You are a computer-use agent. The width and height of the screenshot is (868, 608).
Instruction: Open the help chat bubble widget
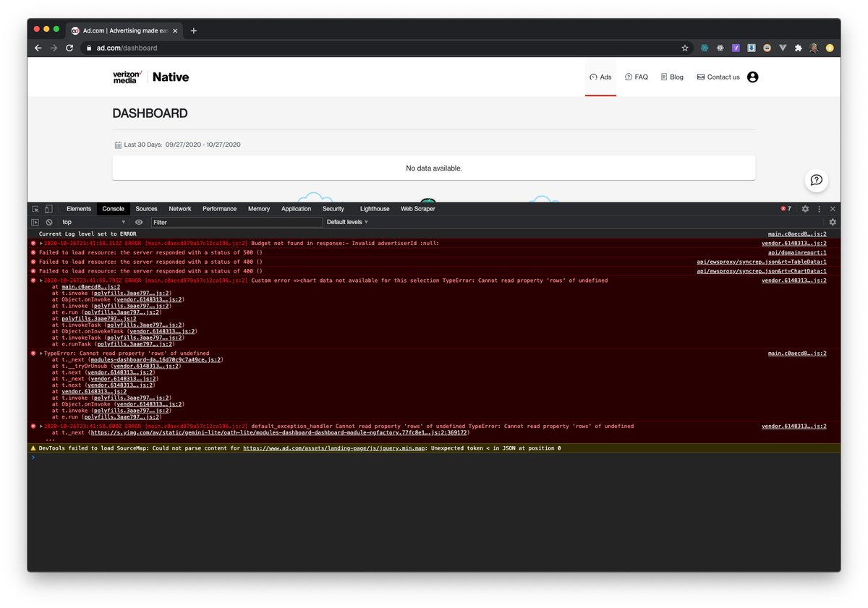pos(817,180)
